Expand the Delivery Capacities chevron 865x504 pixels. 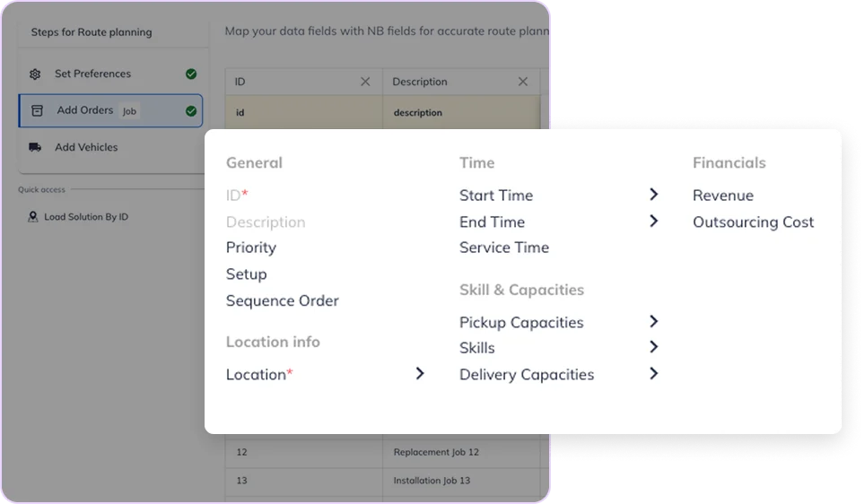coord(653,373)
